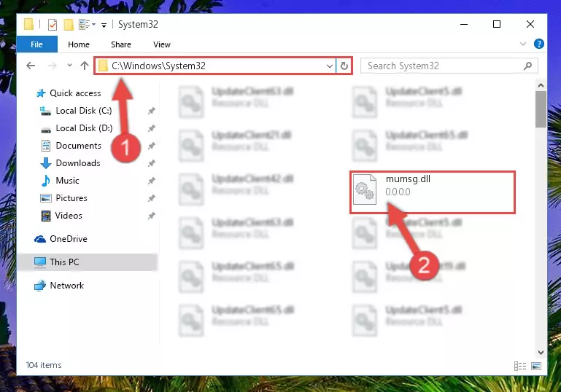Screen dimensions: 561x392
Task: Switch to large thumbnails view layout
Action: click(536, 366)
